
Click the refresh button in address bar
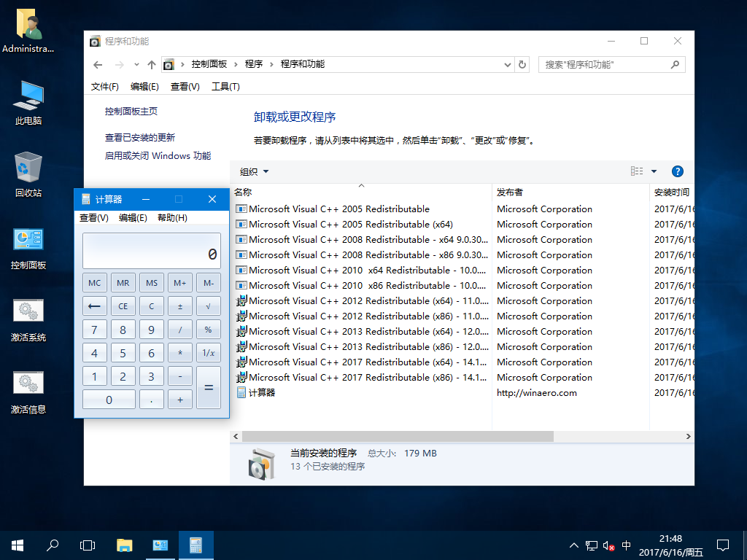tap(522, 64)
